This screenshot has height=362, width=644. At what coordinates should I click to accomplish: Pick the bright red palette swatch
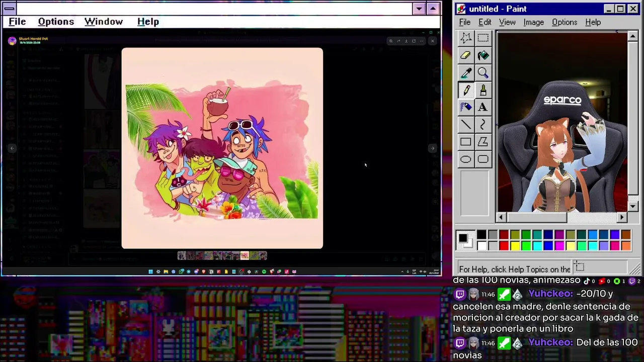coord(504,246)
